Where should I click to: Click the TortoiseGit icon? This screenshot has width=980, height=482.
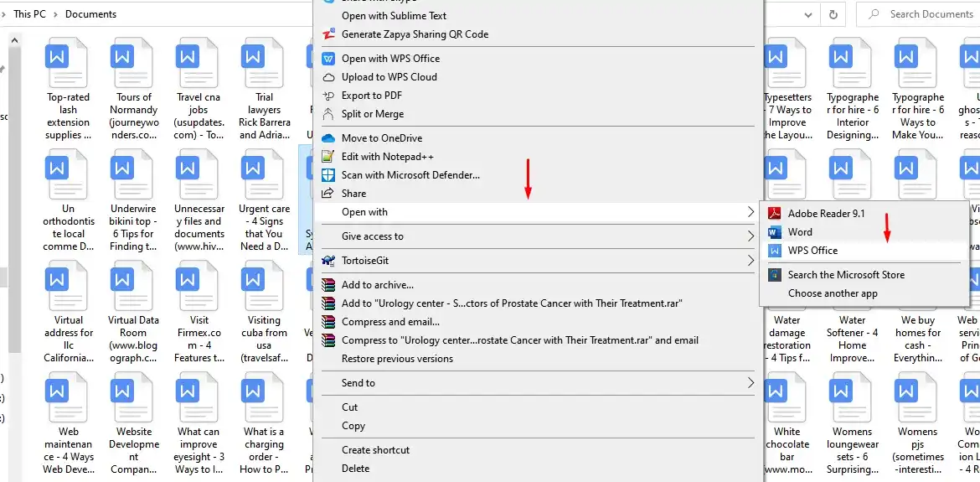pyautogui.click(x=328, y=261)
